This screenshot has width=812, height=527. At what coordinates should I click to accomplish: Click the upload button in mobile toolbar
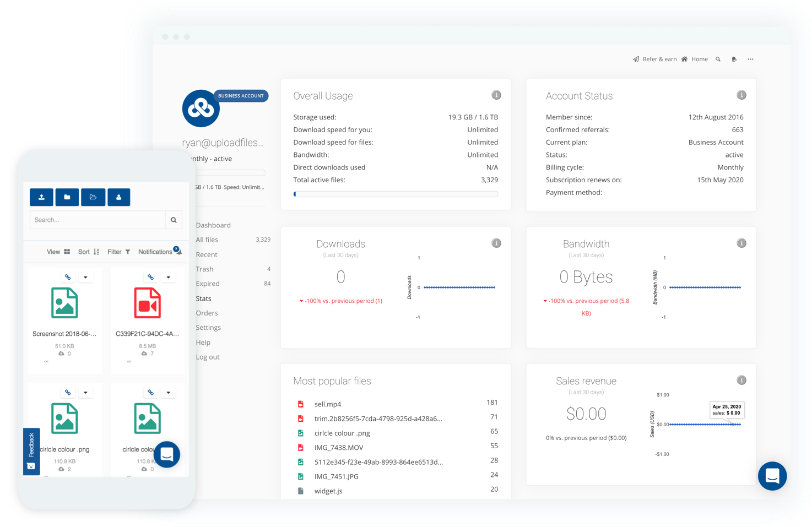(41, 197)
